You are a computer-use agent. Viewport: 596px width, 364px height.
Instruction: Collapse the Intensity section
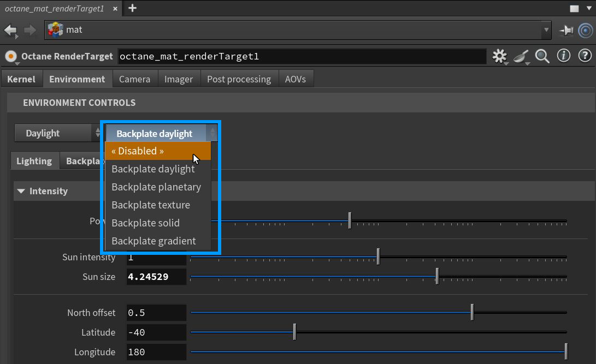coord(21,191)
